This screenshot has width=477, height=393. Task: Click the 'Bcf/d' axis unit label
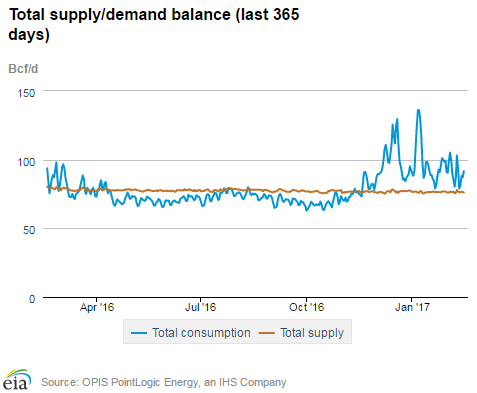pyautogui.click(x=23, y=69)
